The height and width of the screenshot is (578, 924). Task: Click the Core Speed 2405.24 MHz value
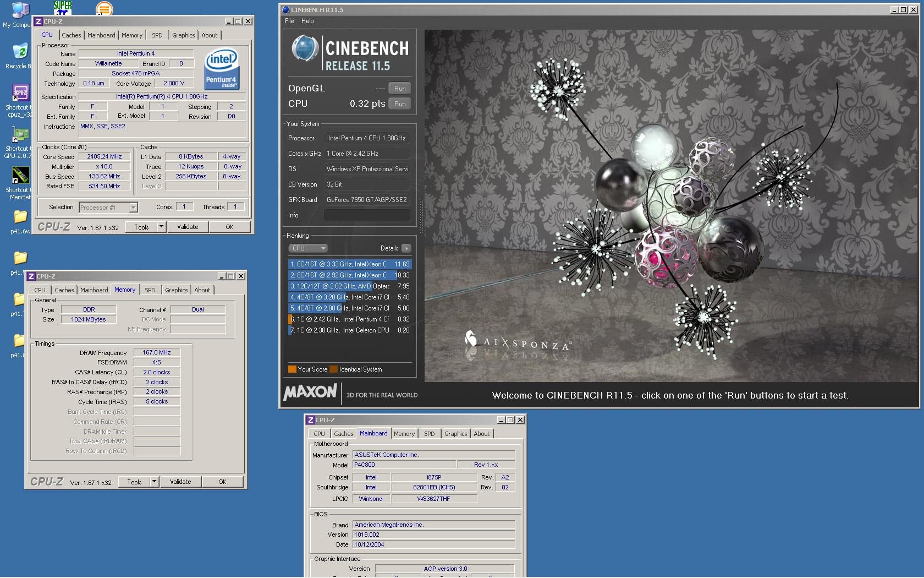[105, 156]
